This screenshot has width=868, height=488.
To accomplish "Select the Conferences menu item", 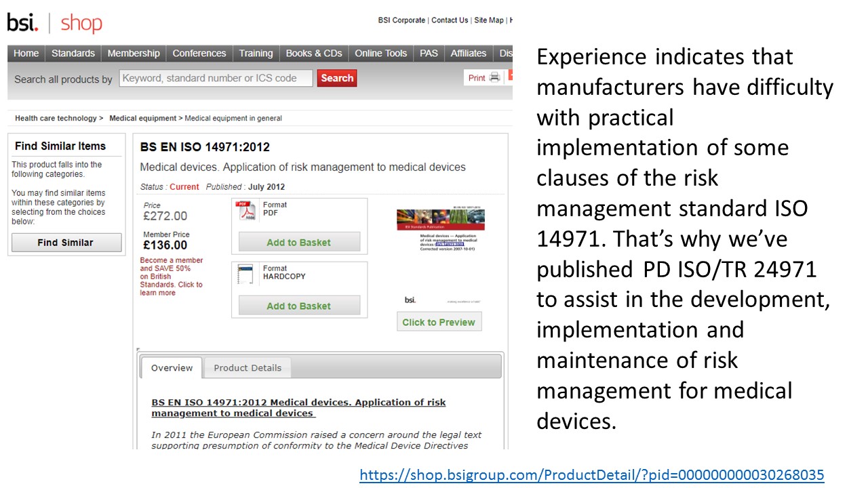I will click(199, 54).
